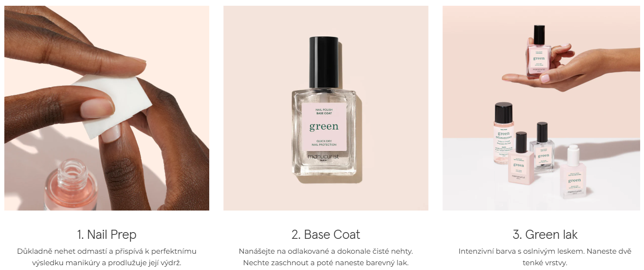Image resolution: width=644 pixels, height=270 pixels.
Task: Click the pink polish bottle held in the hand
Action: point(539,51)
